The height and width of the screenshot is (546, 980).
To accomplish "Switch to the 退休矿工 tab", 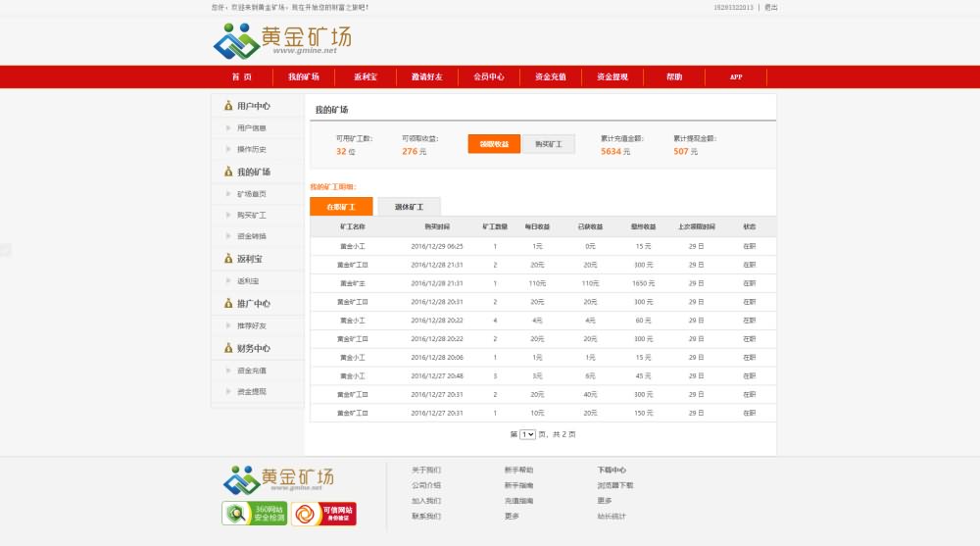I will tap(410, 207).
